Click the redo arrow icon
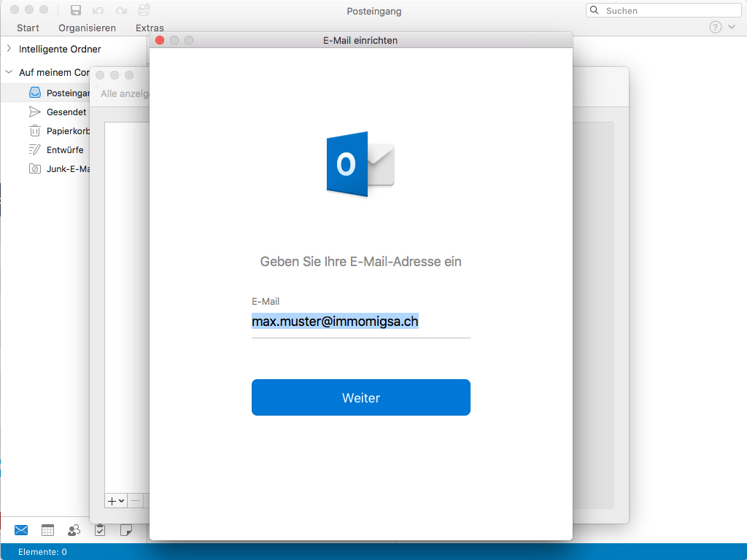The image size is (747, 560). (122, 10)
